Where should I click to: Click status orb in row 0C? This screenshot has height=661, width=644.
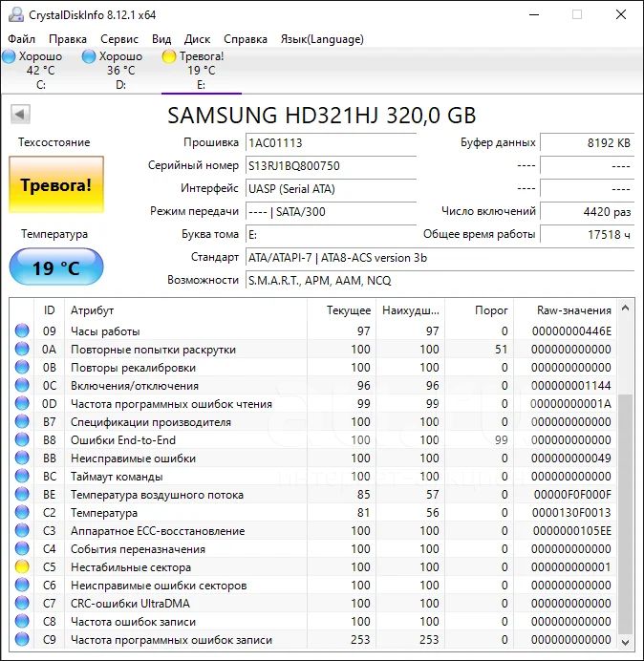(x=22, y=385)
